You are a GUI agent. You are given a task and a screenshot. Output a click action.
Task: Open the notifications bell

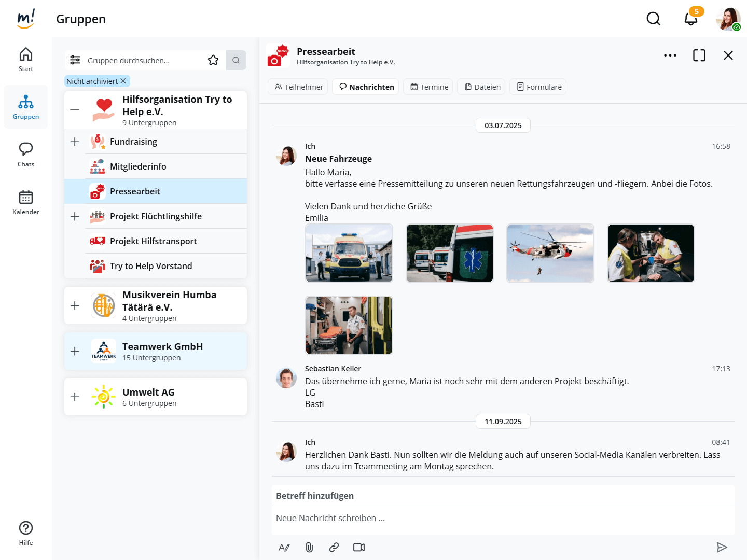point(690,19)
